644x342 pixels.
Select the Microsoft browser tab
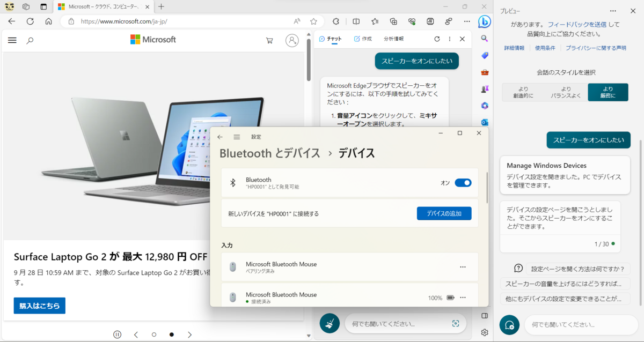[103, 6]
